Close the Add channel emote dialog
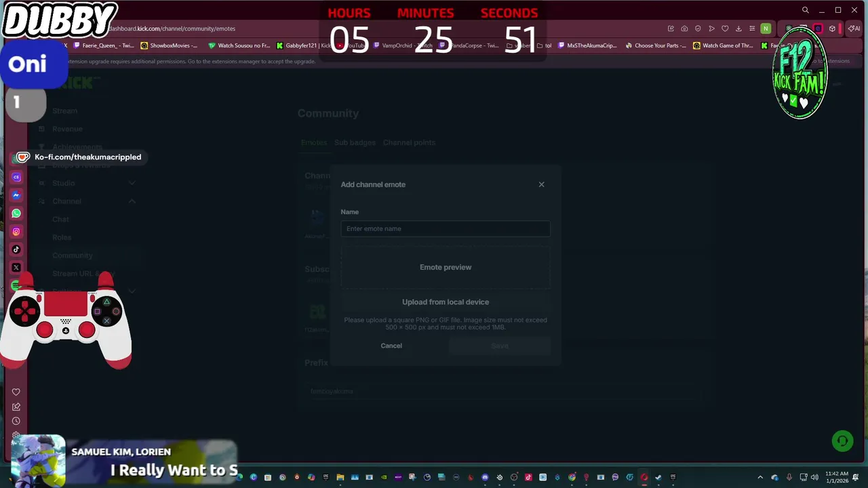Viewport: 868px width, 488px height. 541,184
